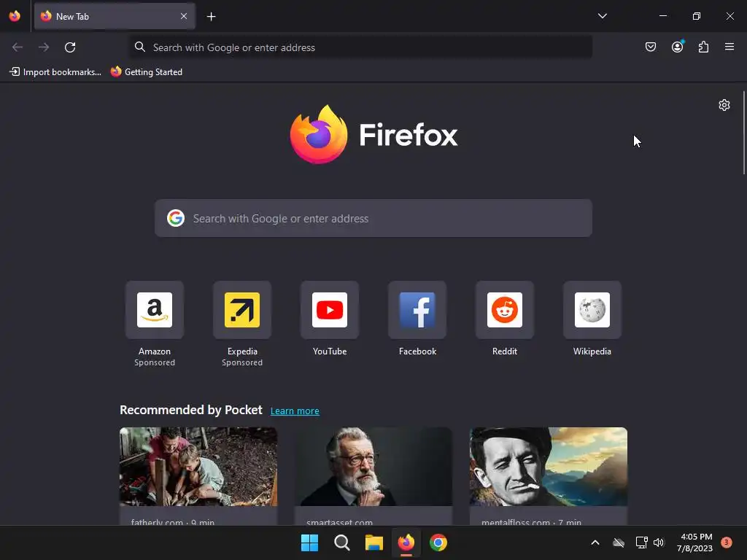The width and height of the screenshot is (747, 560).
Task: Launch Google Chrome from the taskbar
Action: click(438, 542)
